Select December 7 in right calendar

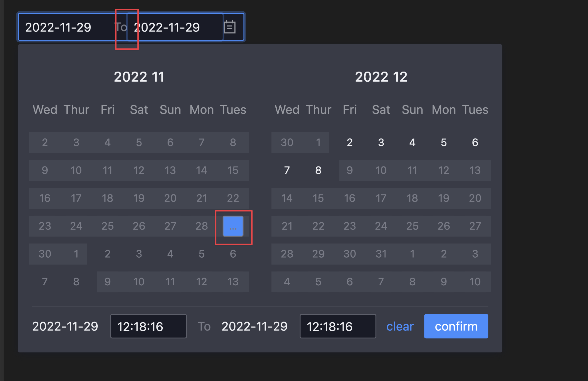point(287,170)
